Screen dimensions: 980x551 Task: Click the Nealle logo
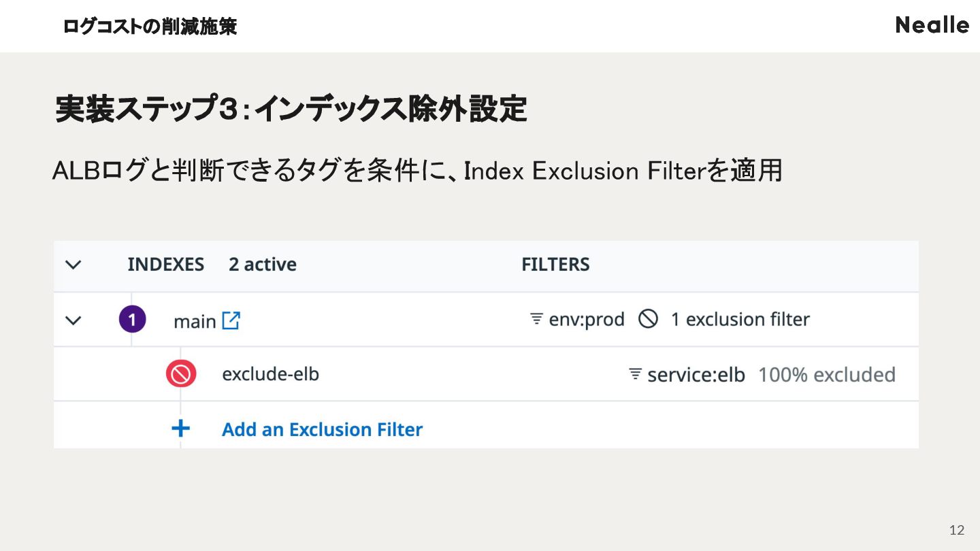[x=932, y=25]
